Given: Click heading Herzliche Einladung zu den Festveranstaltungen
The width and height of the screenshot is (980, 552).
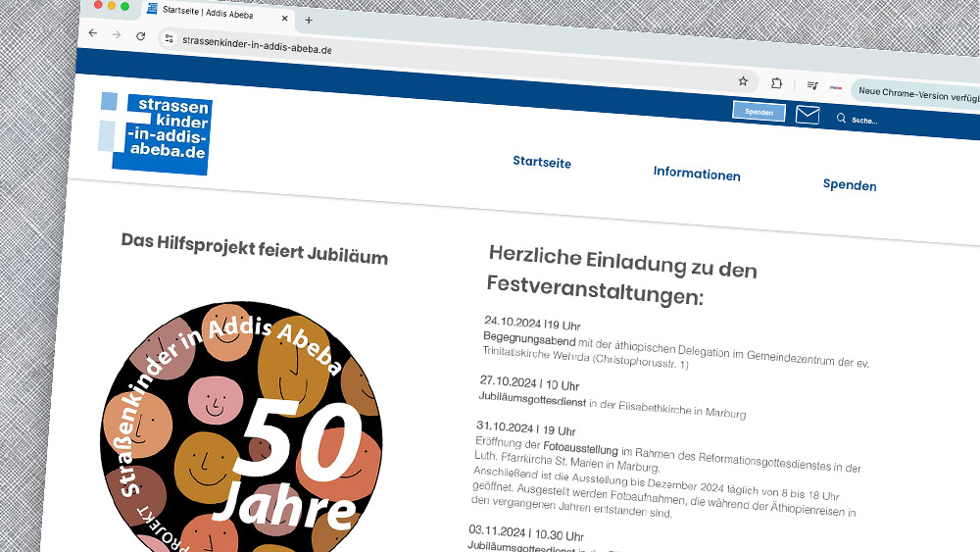Looking at the screenshot, I should (x=622, y=276).
